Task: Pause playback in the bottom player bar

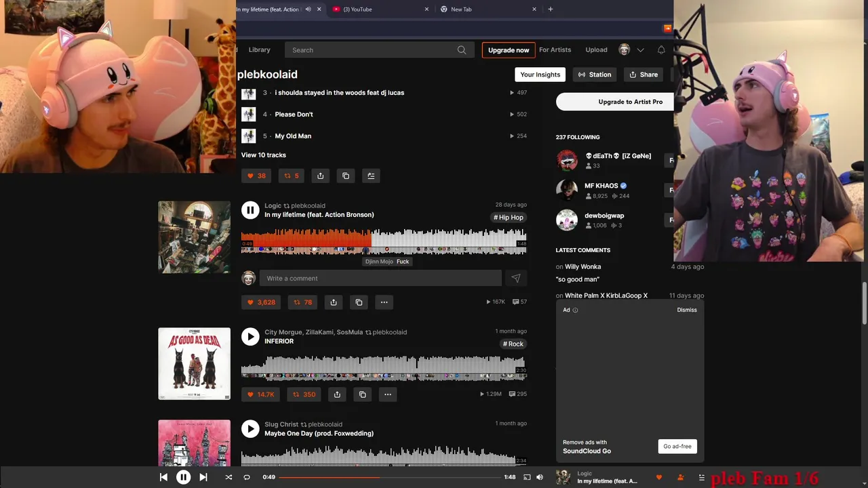Action: pyautogui.click(x=183, y=477)
